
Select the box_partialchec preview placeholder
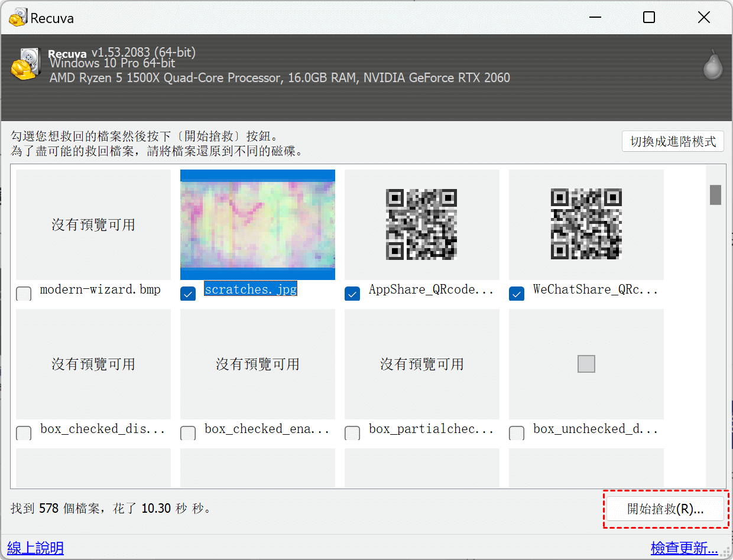(422, 364)
